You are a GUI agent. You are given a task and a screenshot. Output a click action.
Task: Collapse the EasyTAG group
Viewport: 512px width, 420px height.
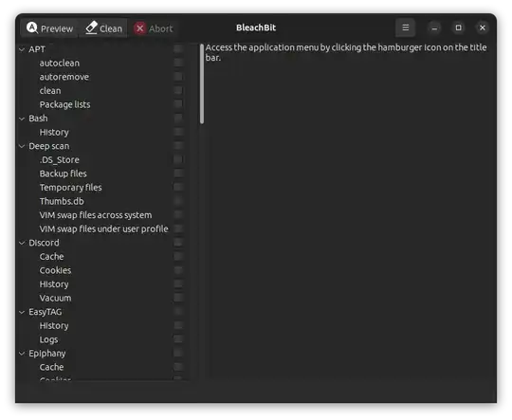tap(22, 312)
